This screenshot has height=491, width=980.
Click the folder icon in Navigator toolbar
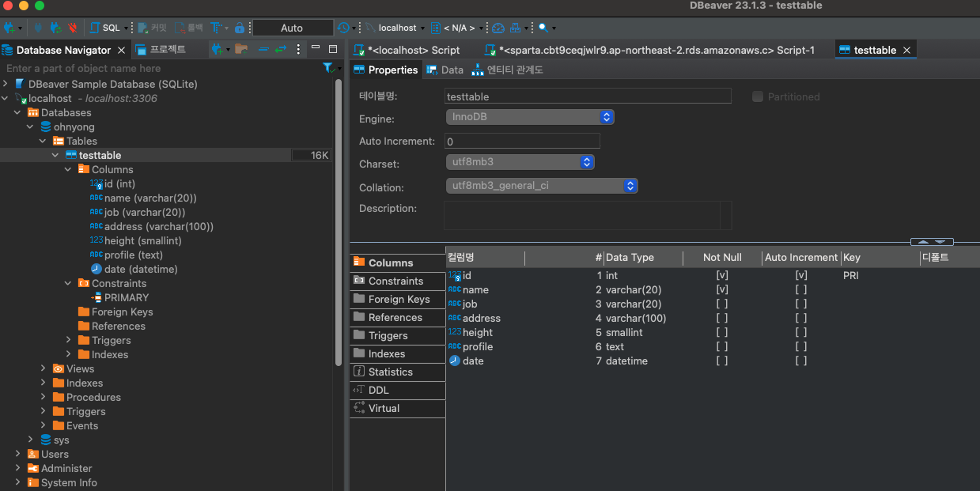[x=242, y=49]
